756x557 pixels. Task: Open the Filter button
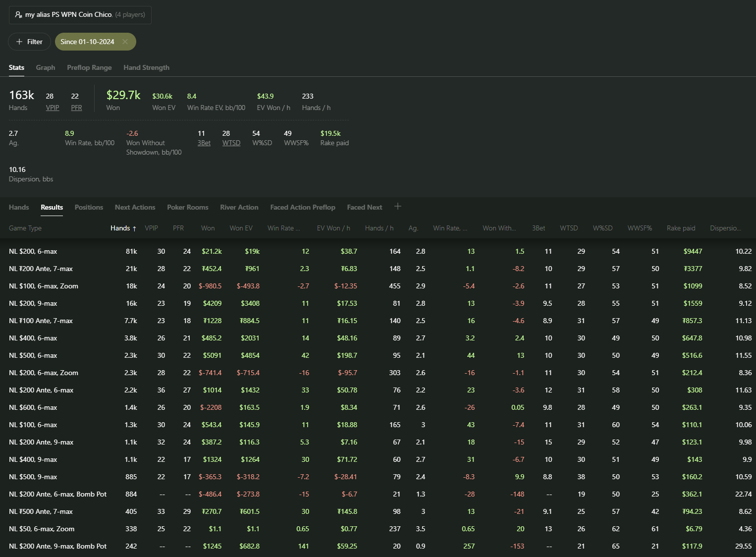[30, 42]
